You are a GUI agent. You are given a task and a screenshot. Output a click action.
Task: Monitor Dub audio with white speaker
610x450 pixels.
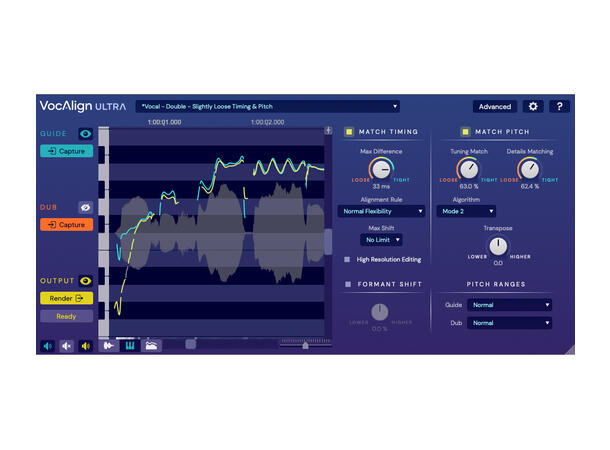[67, 346]
